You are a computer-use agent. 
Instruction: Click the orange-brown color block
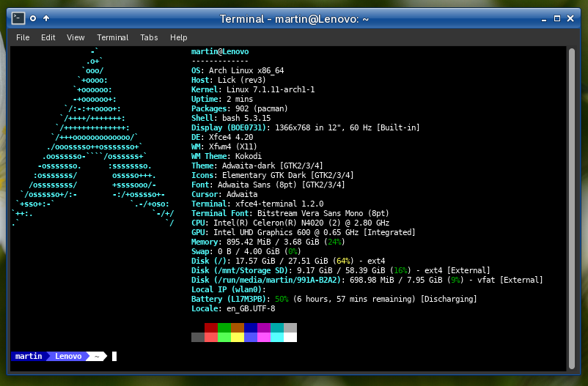tap(238, 327)
